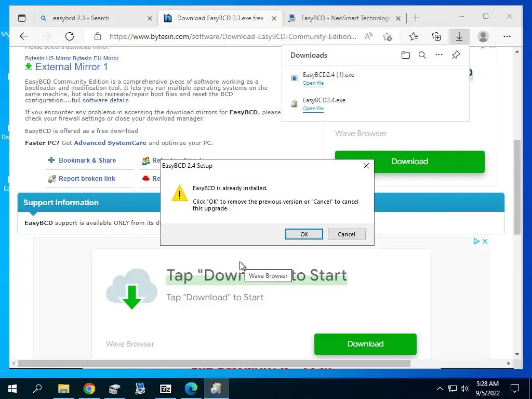Toggle Read aloud icon in address bar
This screenshot has width=532, height=399.
368,36
